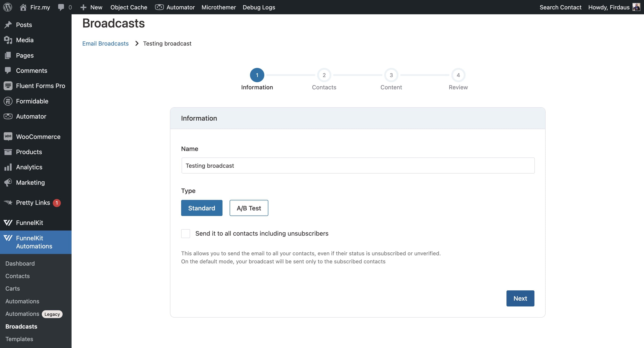The height and width of the screenshot is (348, 644).
Task: Open the Posts menu label
Action: 24,25
